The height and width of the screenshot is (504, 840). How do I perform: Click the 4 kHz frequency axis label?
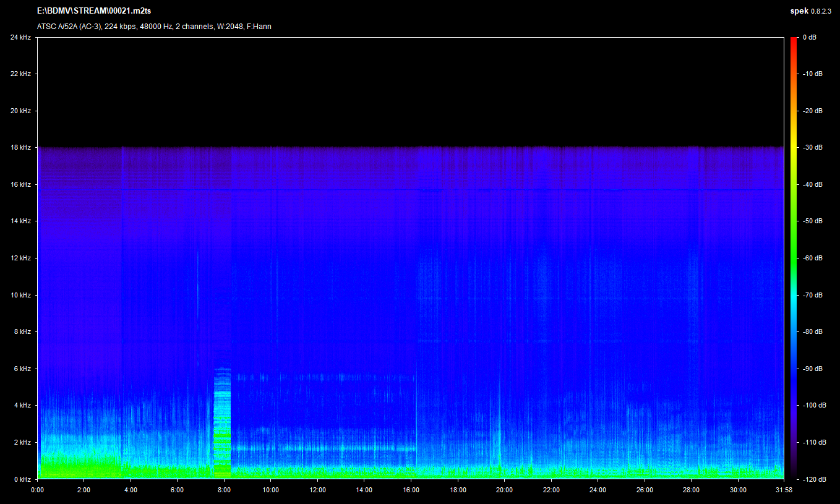click(23, 405)
